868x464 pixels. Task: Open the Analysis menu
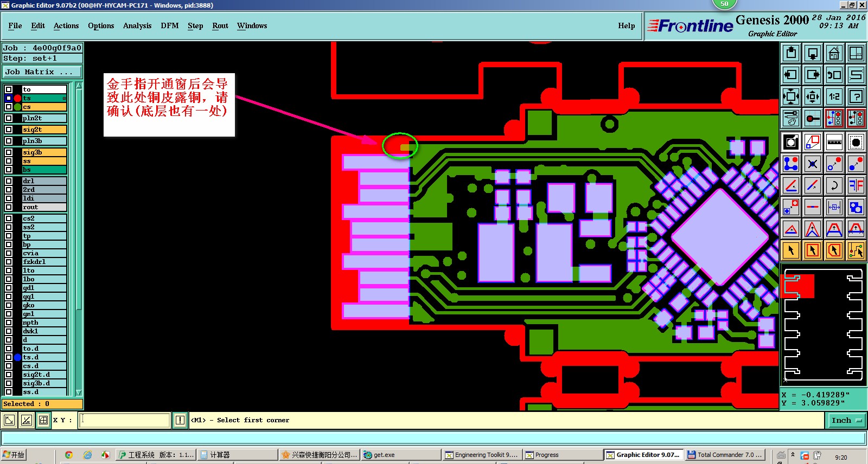137,25
